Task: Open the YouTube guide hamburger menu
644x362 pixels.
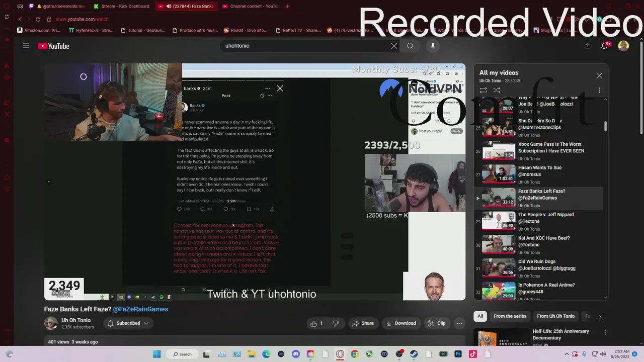Action: (x=26, y=46)
